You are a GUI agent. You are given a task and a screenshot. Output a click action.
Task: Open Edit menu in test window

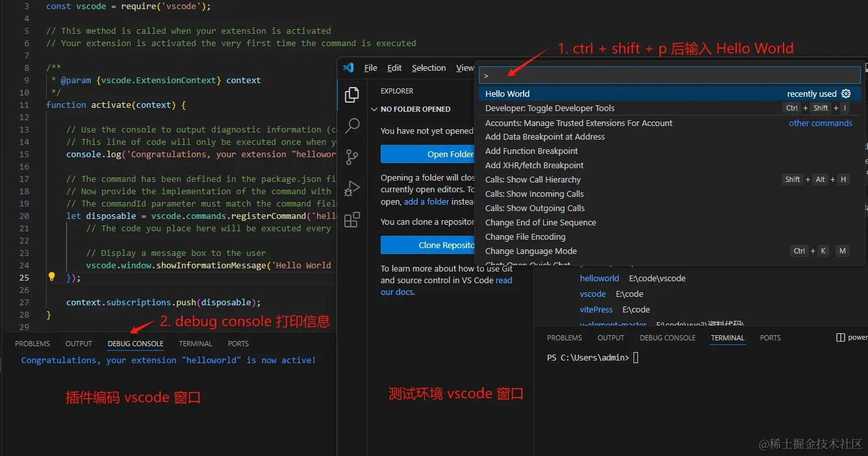tap(394, 68)
